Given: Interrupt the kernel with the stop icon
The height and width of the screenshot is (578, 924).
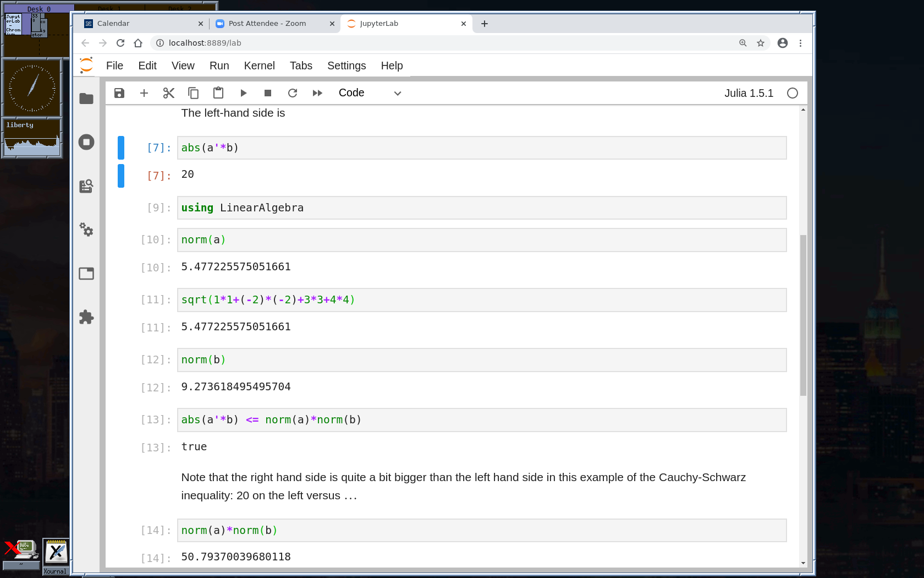Looking at the screenshot, I should click(x=268, y=93).
